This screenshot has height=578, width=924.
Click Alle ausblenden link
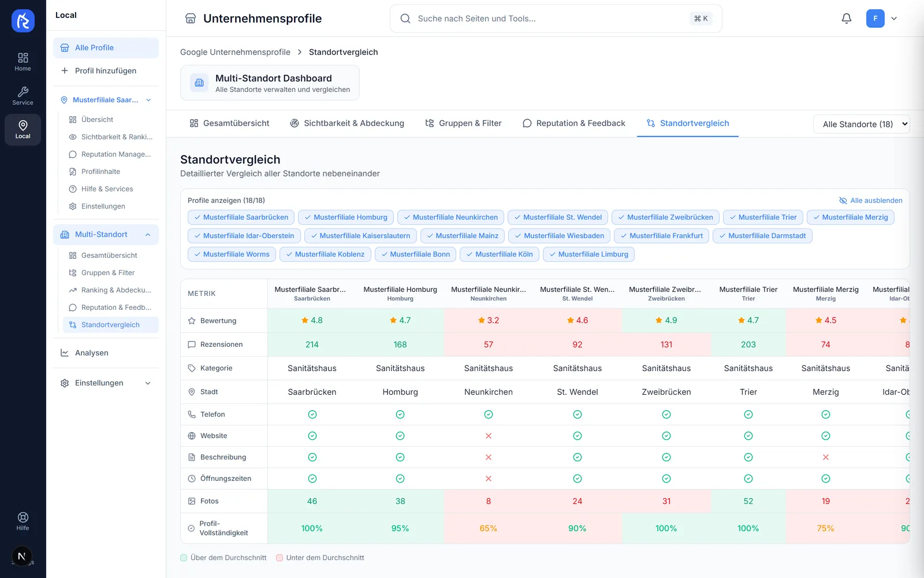[x=870, y=201]
